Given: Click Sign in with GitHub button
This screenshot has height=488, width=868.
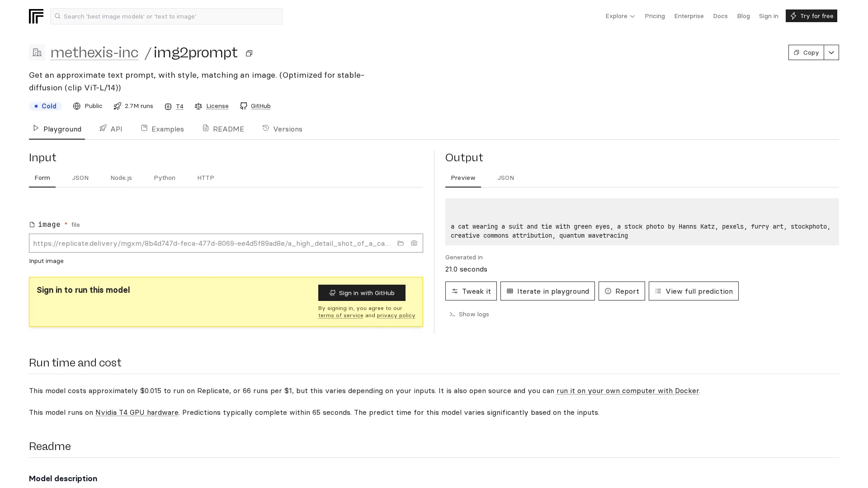Looking at the screenshot, I should [x=362, y=293].
